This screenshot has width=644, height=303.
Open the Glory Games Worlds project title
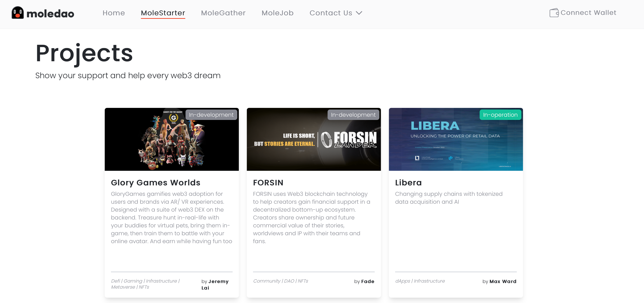[156, 183]
